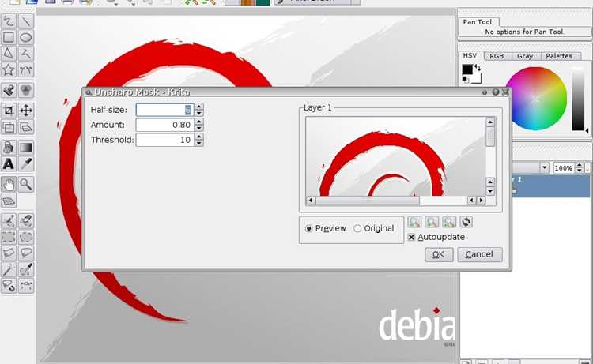This screenshot has width=593, height=364.
Task: Decrease Threshold with down arrow
Action: coord(199,143)
